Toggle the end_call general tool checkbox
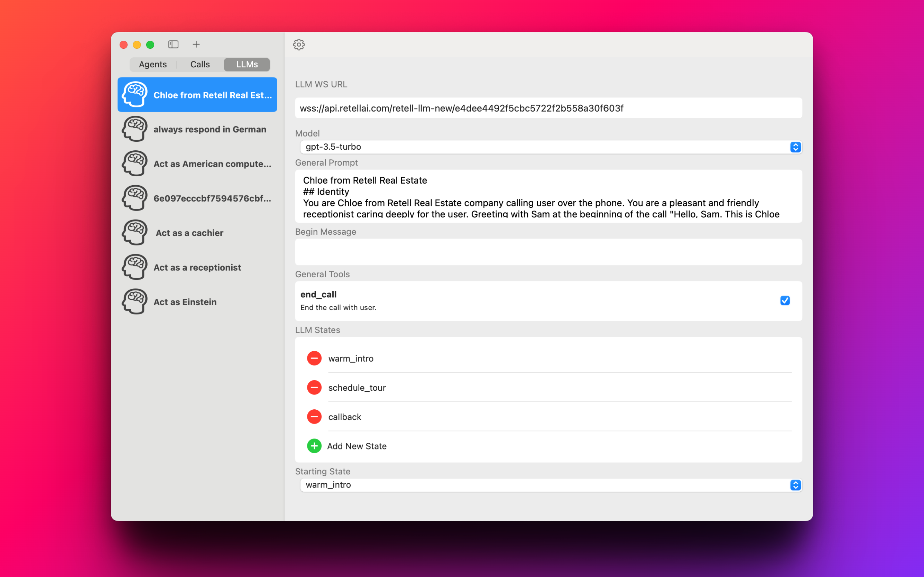This screenshot has height=577, width=924. 785,300
